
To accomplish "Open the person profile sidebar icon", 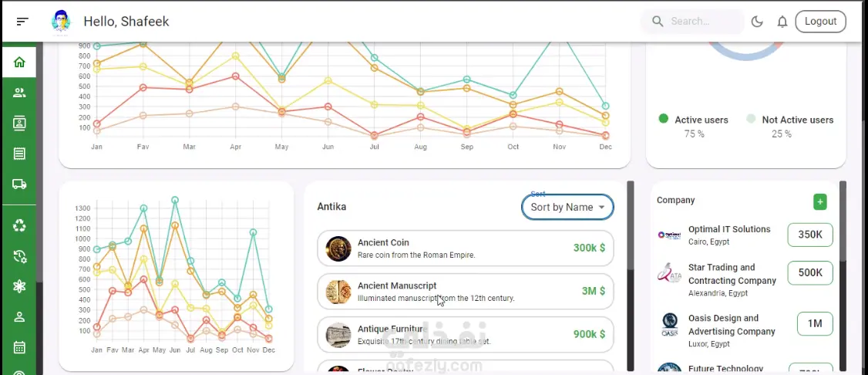I will [19, 317].
